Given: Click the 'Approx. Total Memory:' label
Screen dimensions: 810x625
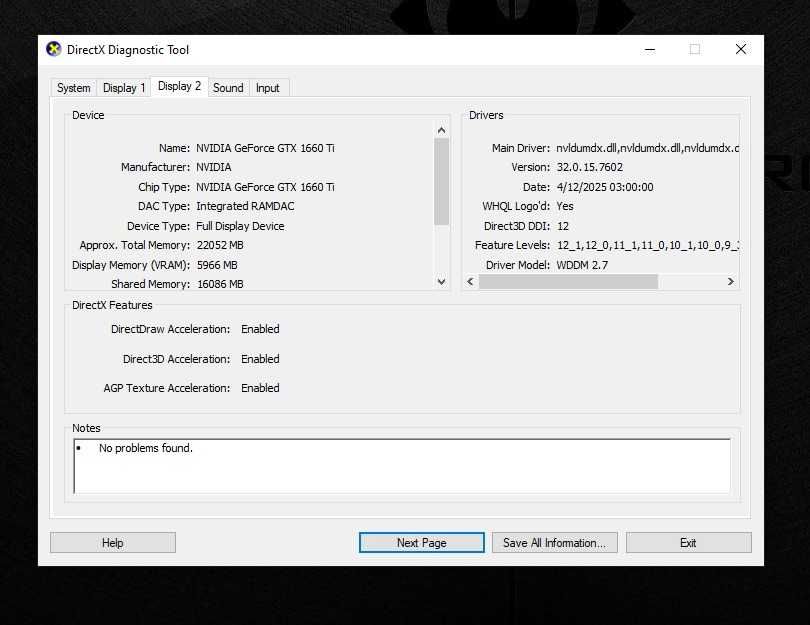Looking at the screenshot, I should [x=134, y=245].
